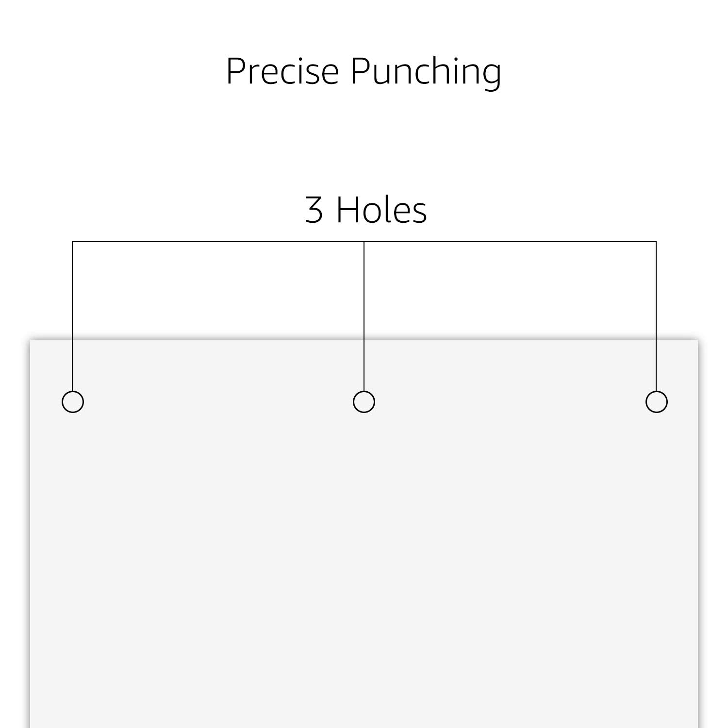
Task: Click the "3 Holes" label
Action: pyautogui.click(x=366, y=210)
